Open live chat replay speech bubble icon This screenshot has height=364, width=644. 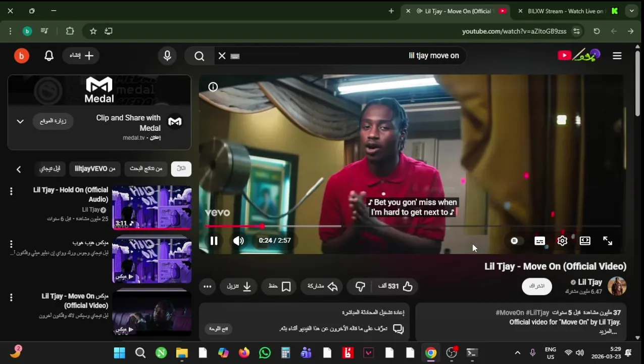[399, 329]
